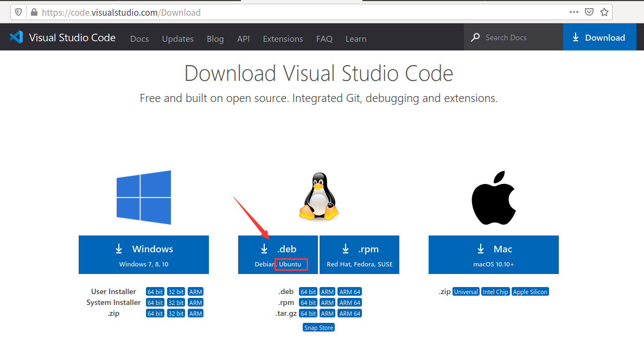Click the padlock site security icon
Image resolution: width=644 pixels, height=363 pixels.
[34, 12]
